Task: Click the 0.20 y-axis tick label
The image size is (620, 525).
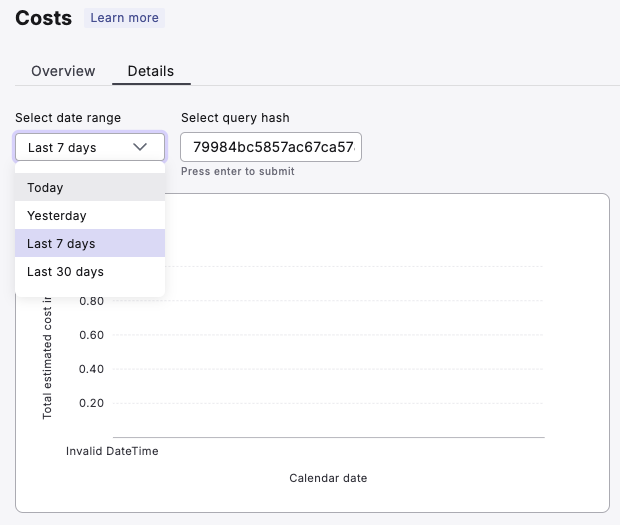Action: 91,403
